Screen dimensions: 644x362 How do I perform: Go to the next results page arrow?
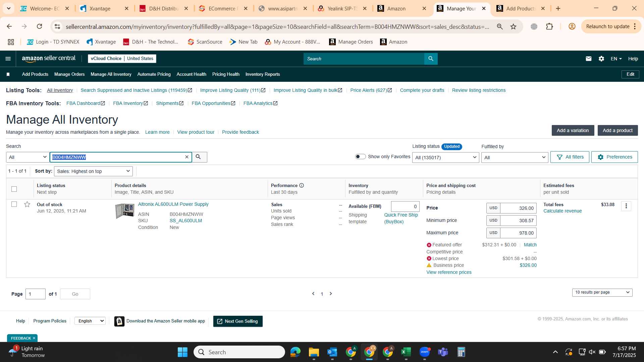click(331, 294)
